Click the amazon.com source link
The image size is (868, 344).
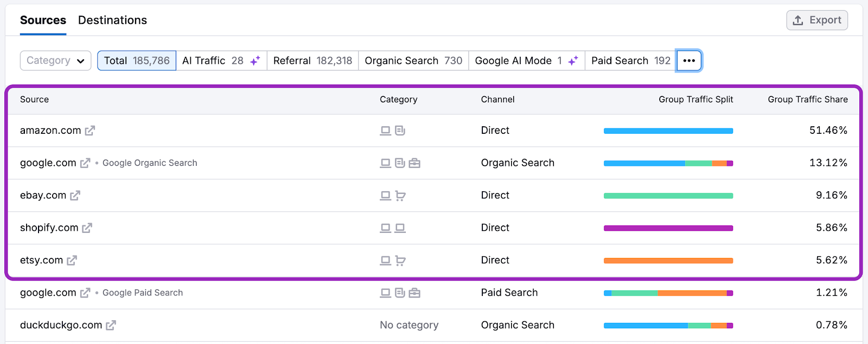pyautogui.click(x=50, y=131)
